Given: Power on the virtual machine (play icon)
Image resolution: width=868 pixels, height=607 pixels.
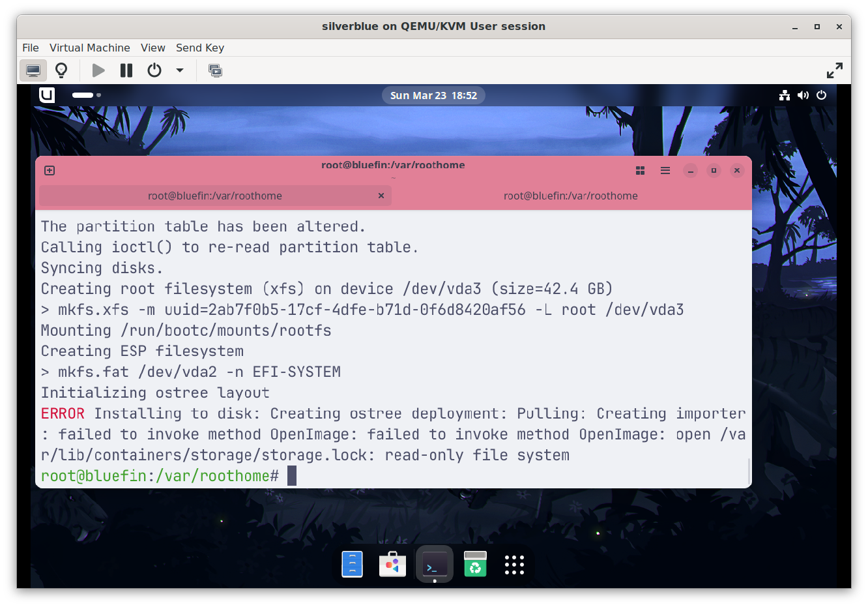Looking at the screenshot, I should pyautogui.click(x=98, y=70).
